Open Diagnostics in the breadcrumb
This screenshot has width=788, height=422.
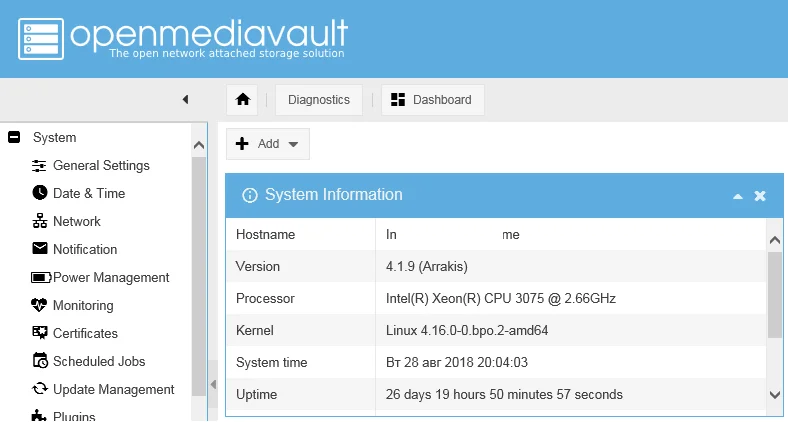tap(319, 100)
